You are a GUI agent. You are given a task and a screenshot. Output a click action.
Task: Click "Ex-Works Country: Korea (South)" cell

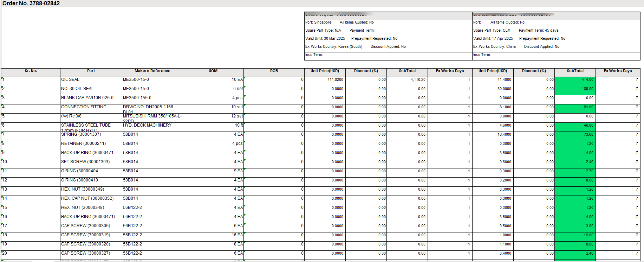[x=333, y=47]
